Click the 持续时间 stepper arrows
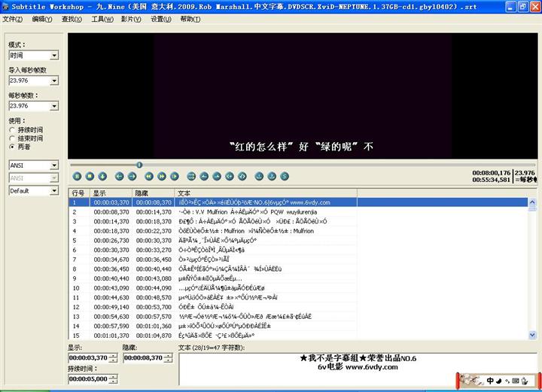The image size is (542, 392). pyautogui.click(x=113, y=379)
